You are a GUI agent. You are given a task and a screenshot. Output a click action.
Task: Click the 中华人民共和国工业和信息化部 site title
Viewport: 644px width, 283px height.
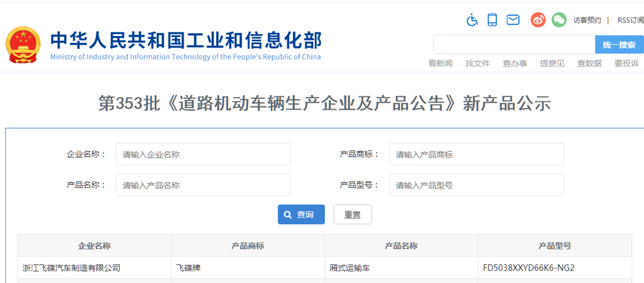tap(186, 40)
